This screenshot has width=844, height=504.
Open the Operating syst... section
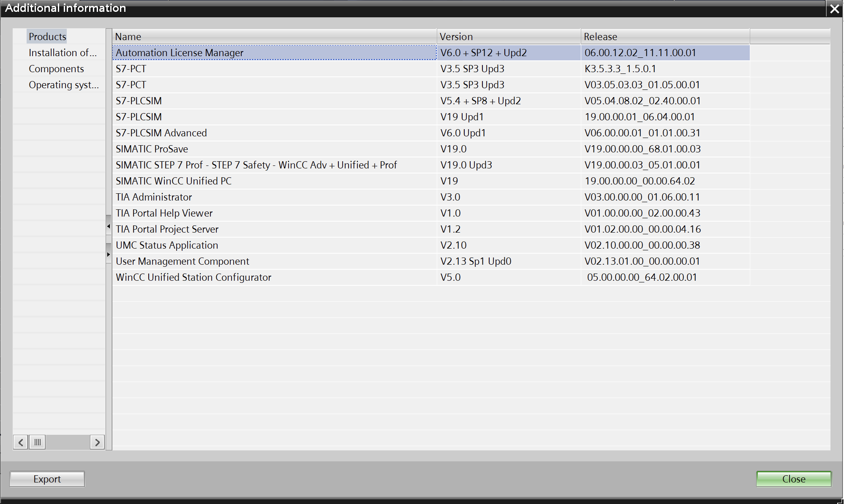(x=63, y=85)
